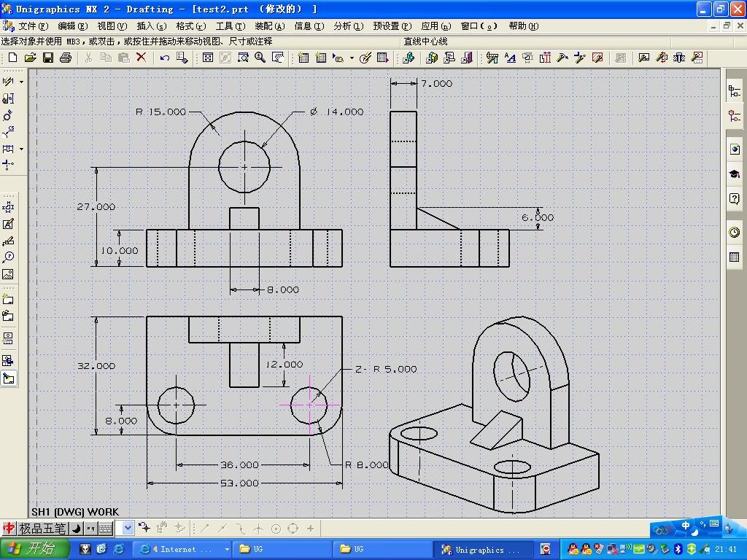
Task: Click the Fit view icon
Action: tap(208, 58)
